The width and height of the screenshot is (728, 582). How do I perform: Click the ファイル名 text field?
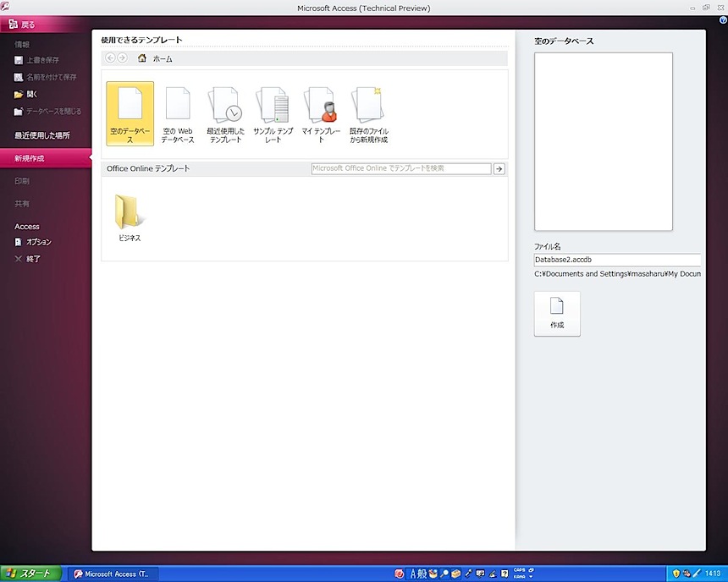tap(617, 261)
